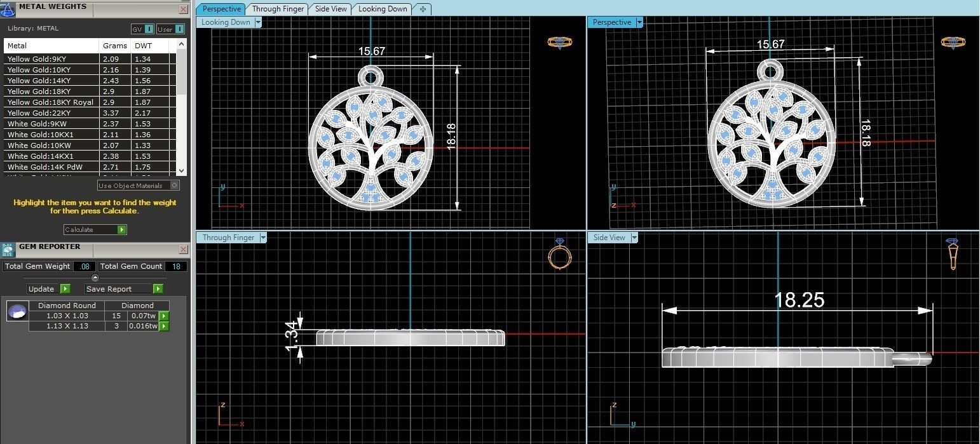
Task: Click the 1.34 dimension in Through Finger view
Action: (293, 337)
